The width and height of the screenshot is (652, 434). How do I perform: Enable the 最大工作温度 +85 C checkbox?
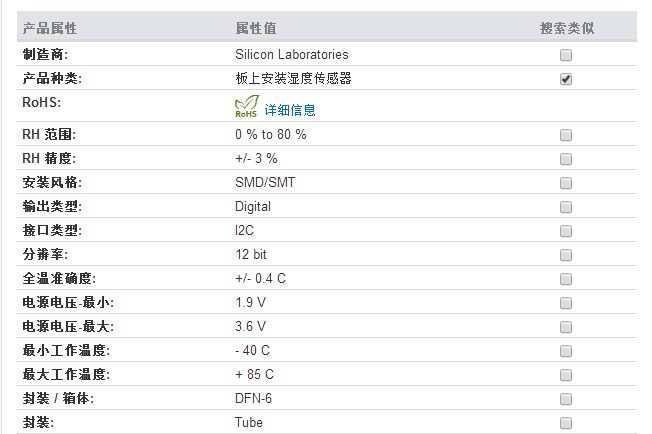[566, 375]
